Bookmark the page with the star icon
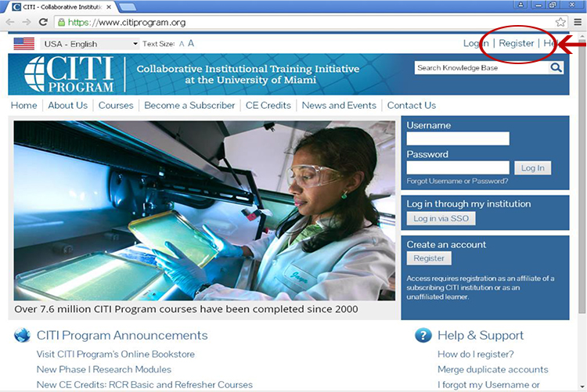The width and height of the screenshot is (587, 392). pyautogui.click(x=560, y=22)
